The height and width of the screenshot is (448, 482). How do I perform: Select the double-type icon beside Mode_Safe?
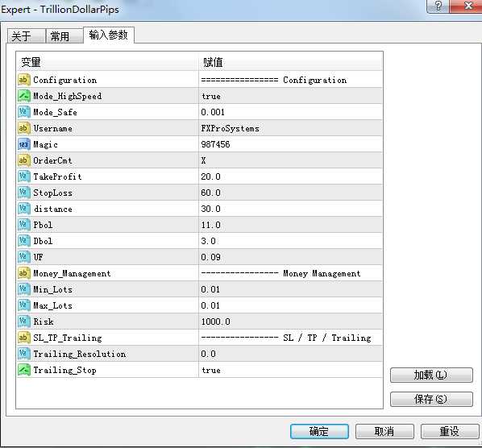click(x=24, y=112)
